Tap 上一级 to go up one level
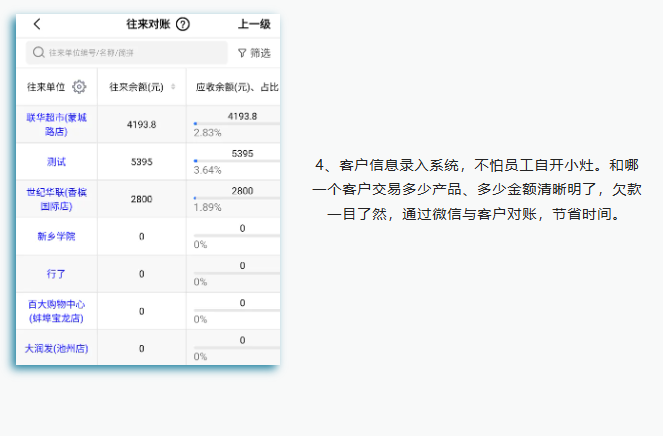The image size is (663, 436). pos(254,24)
